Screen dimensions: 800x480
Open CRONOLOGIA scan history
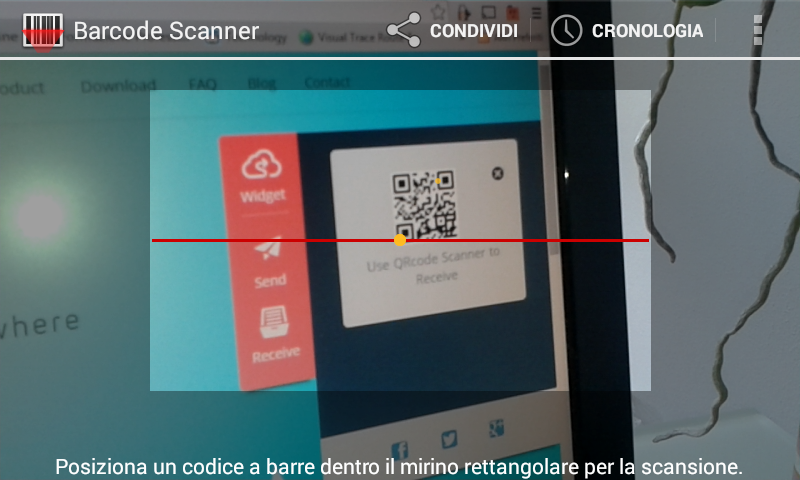tap(647, 31)
